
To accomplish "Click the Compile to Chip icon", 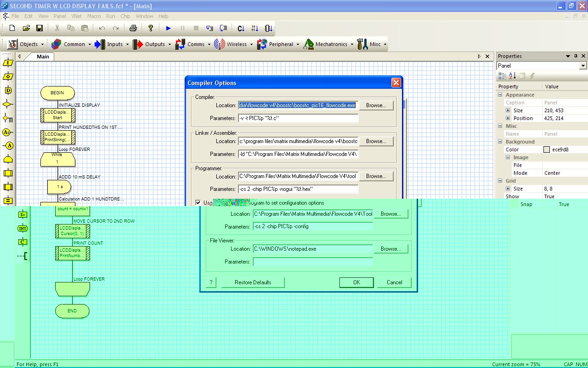I will click(269, 28).
